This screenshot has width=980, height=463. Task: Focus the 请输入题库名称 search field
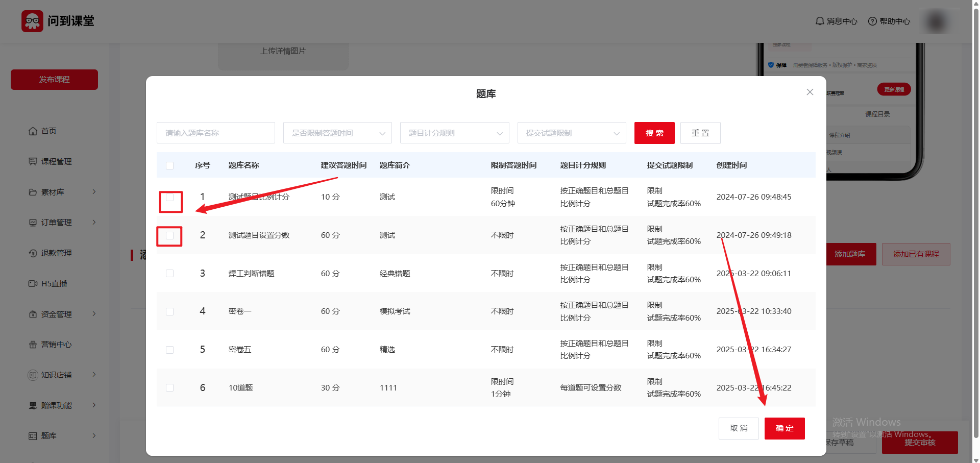(216, 133)
